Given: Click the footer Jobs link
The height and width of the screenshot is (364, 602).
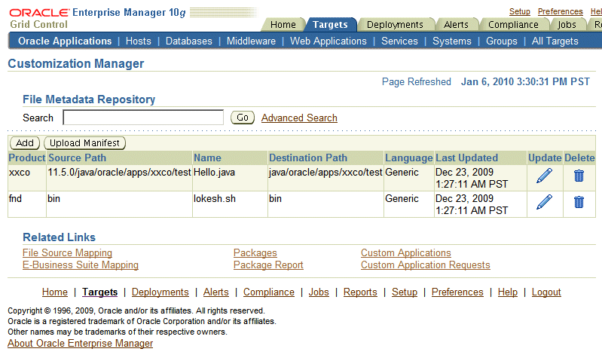Looking at the screenshot, I should (319, 292).
